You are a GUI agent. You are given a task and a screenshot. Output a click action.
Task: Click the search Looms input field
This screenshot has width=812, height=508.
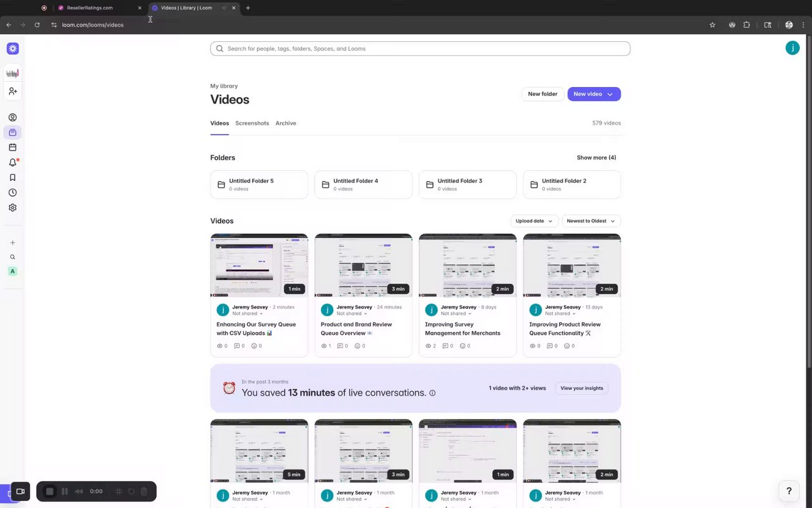[x=420, y=48]
